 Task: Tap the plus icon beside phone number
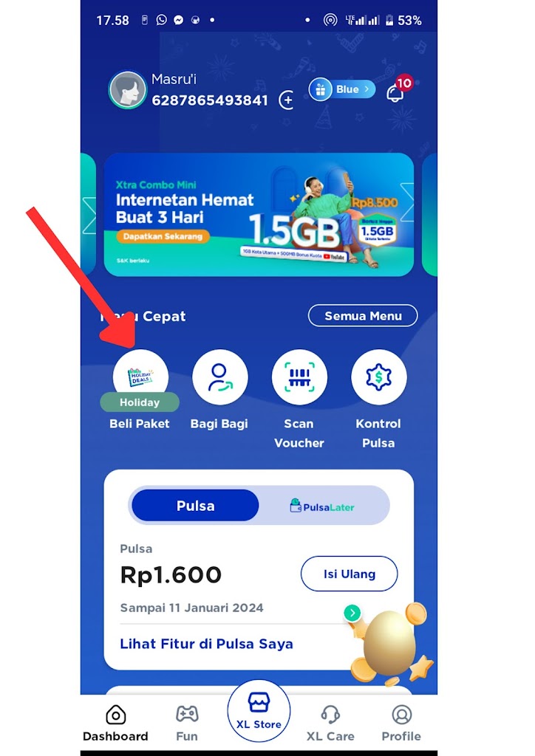point(287,100)
